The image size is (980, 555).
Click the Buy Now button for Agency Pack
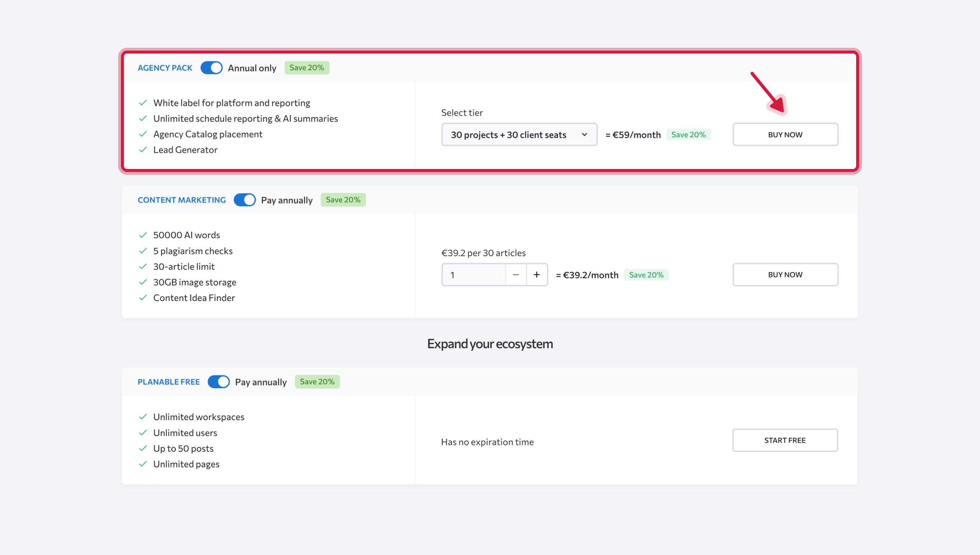[785, 135]
